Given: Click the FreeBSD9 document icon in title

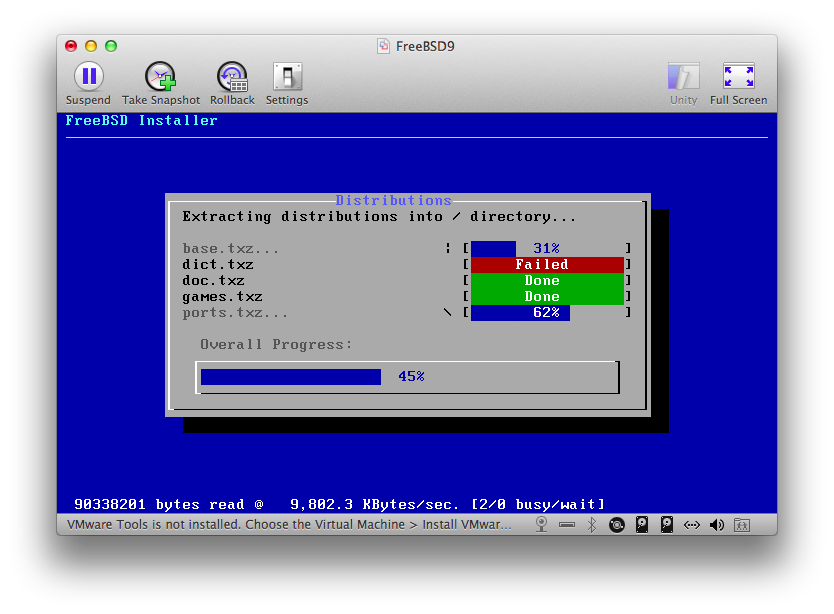Looking at the screenshot, I should click(383, 46).
